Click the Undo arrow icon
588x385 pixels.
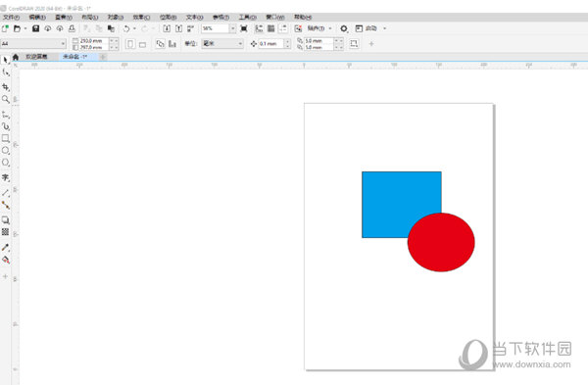tap(126, 28)
